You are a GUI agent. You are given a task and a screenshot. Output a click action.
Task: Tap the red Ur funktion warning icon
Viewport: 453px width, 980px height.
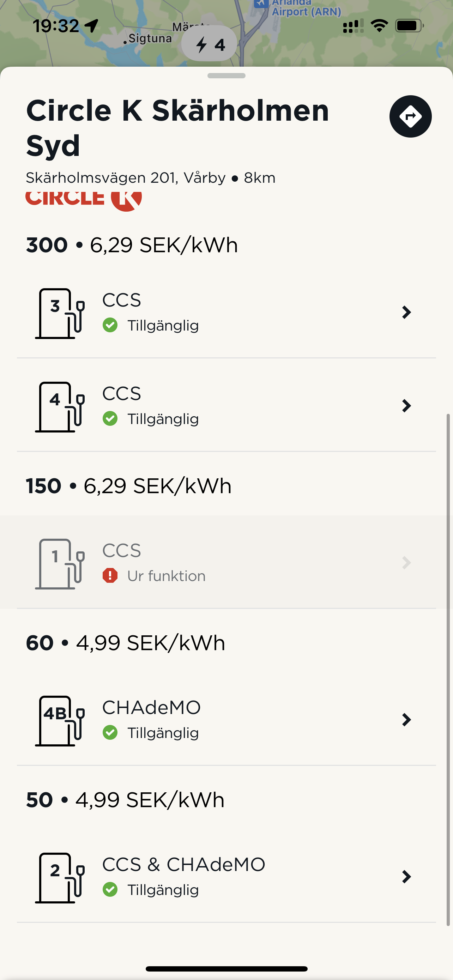pyautogui.click(x=110, y=576)
